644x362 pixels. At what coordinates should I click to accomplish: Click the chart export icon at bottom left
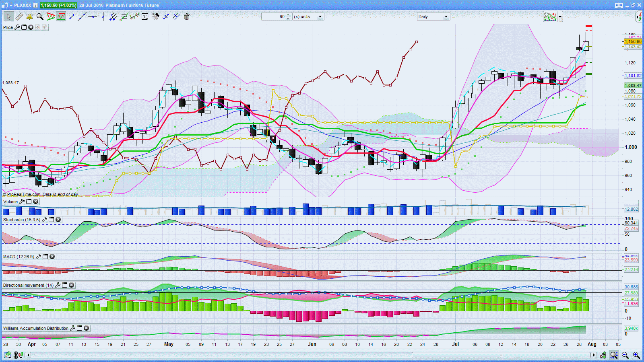[7, 355]
